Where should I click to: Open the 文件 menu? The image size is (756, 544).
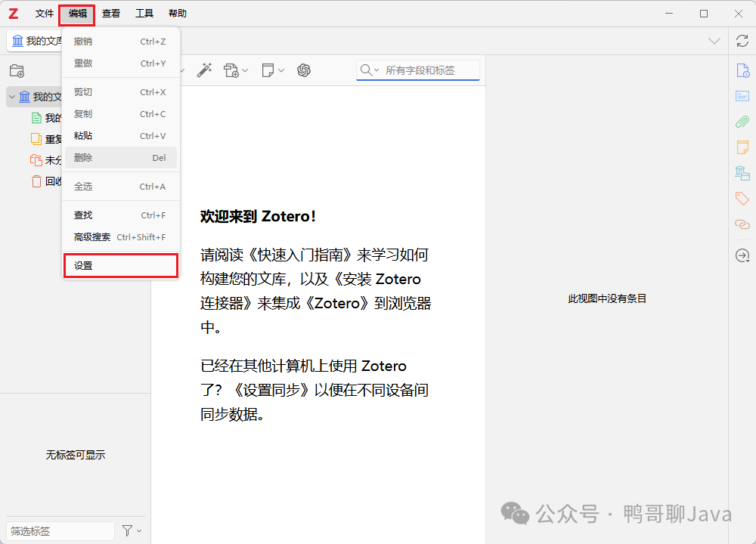45,14
